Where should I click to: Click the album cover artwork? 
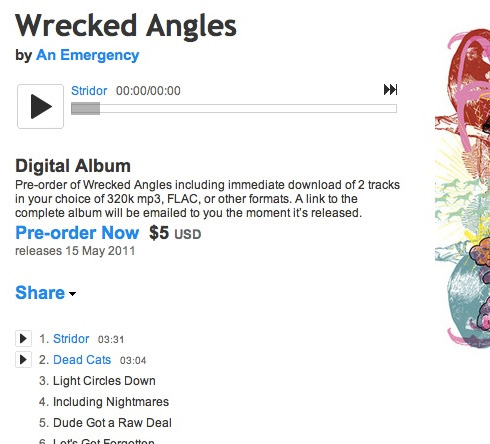tap(463, 188)
